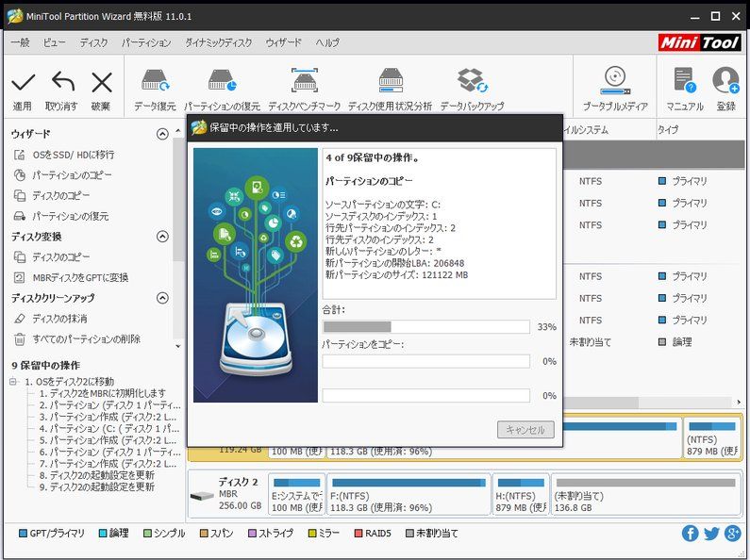The image size is (750, 560).
Task: Click the パーティションをコピー progress bar
Action: coord(426,361)
